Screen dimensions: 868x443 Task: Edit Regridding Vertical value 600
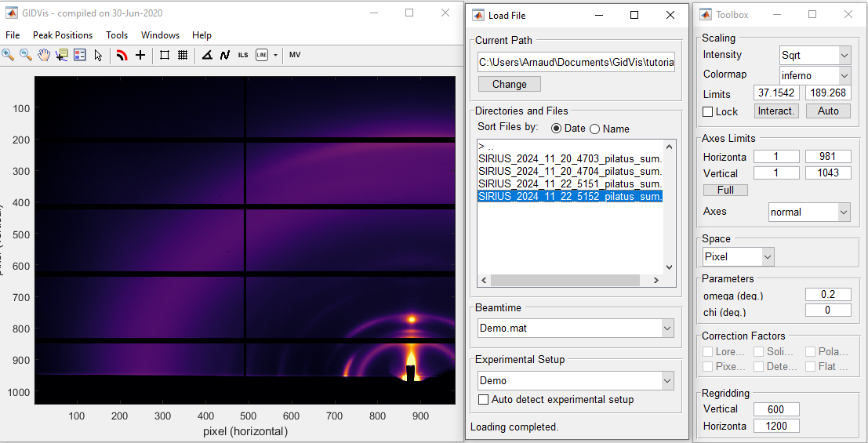[776, 409]
